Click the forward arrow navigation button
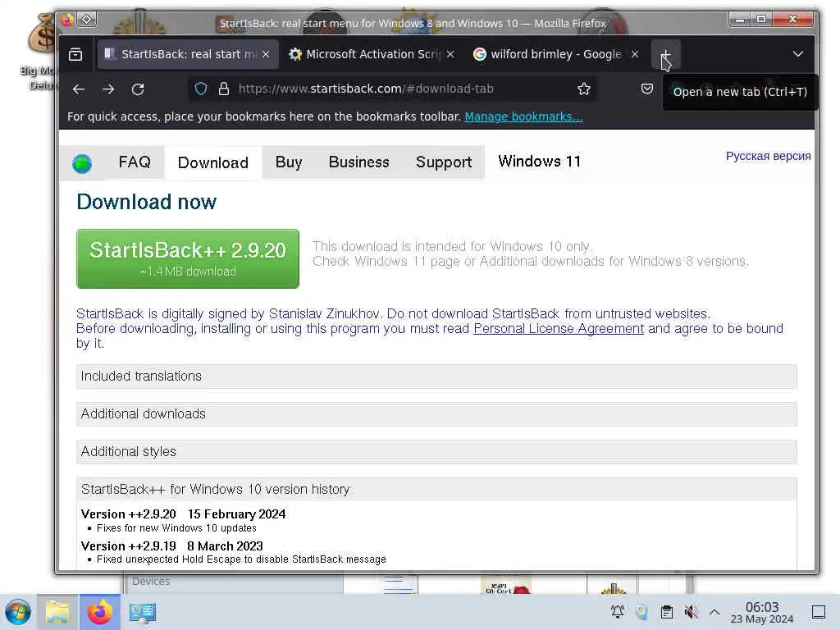Viewport: 840px width, 630px height. pyautogui.click(x=108, y=89)
